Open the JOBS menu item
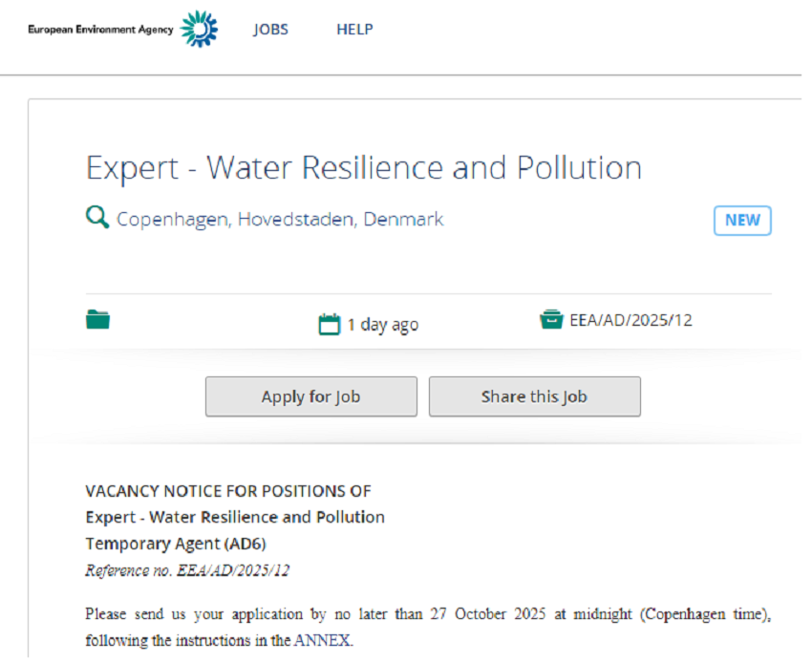Image resolution: width=812 pixels, height=664 pixels. point(270,30)
